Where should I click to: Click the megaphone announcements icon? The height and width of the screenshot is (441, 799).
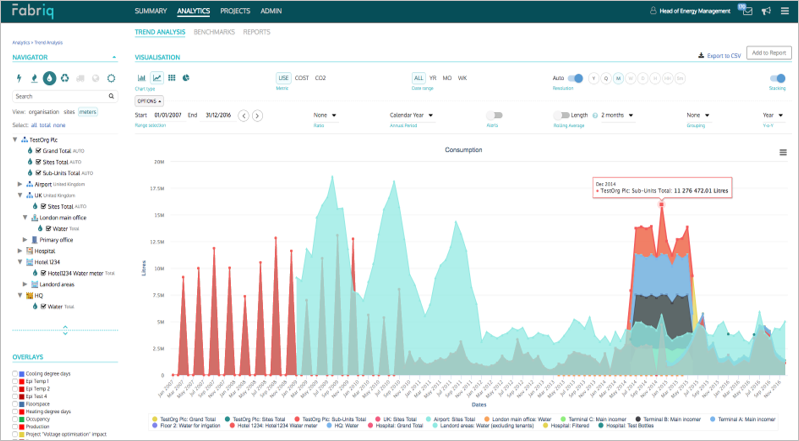tap(765, 11)
